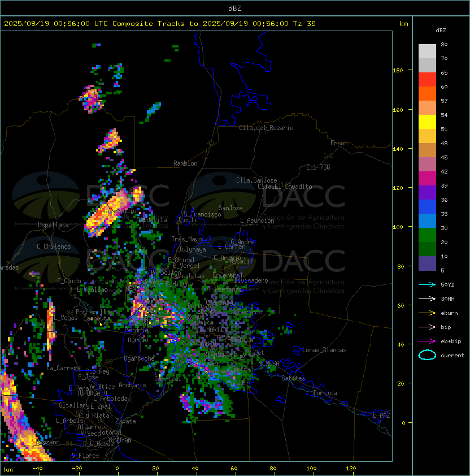Screen dimensions: 470x476
Task: Click the 'Divisadero' map label
Action: point(251,280)
